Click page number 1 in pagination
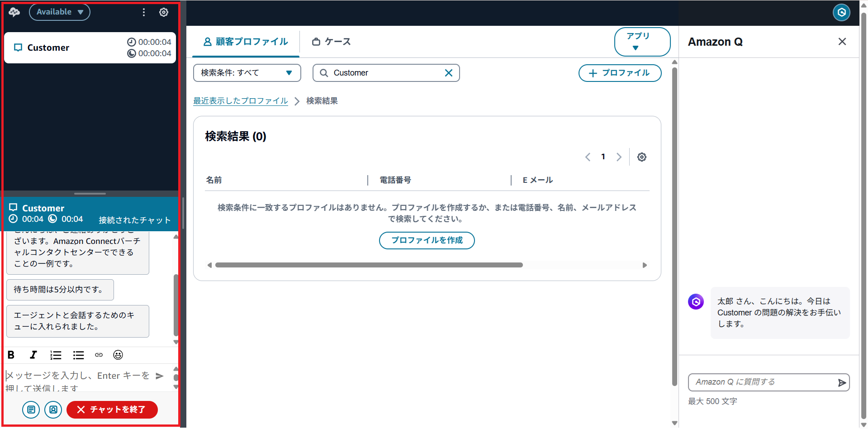The width and height of the screenshot is (868, 429). point(603,157)
